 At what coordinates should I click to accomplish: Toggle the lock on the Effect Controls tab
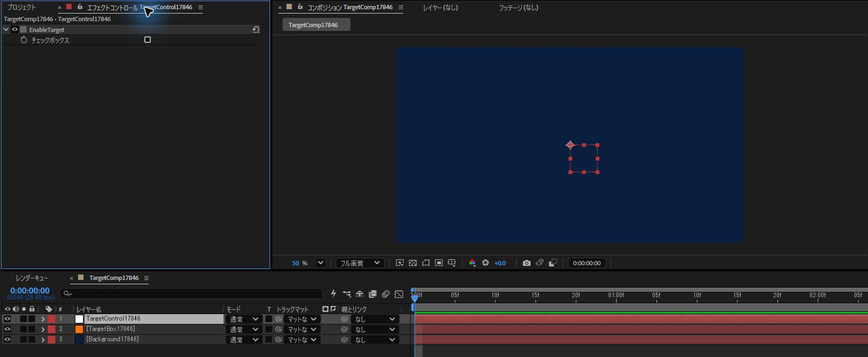[x=80, y=7]
